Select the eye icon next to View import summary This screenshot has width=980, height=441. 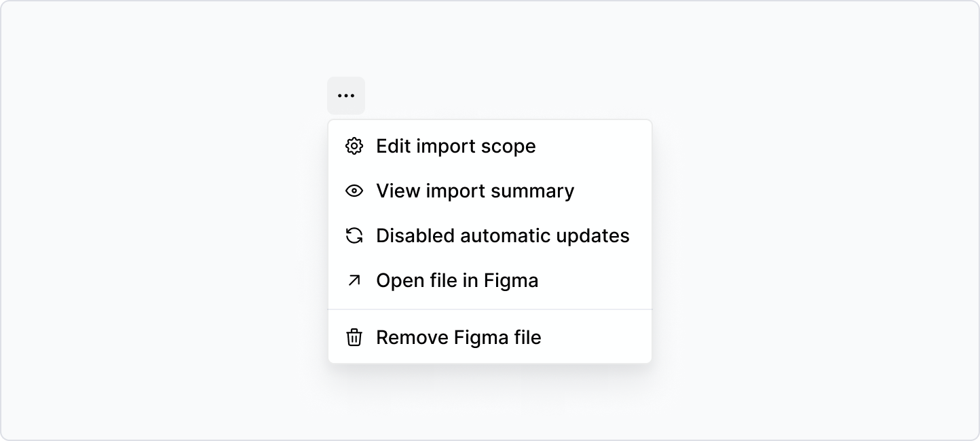click(x=354, y=191)
